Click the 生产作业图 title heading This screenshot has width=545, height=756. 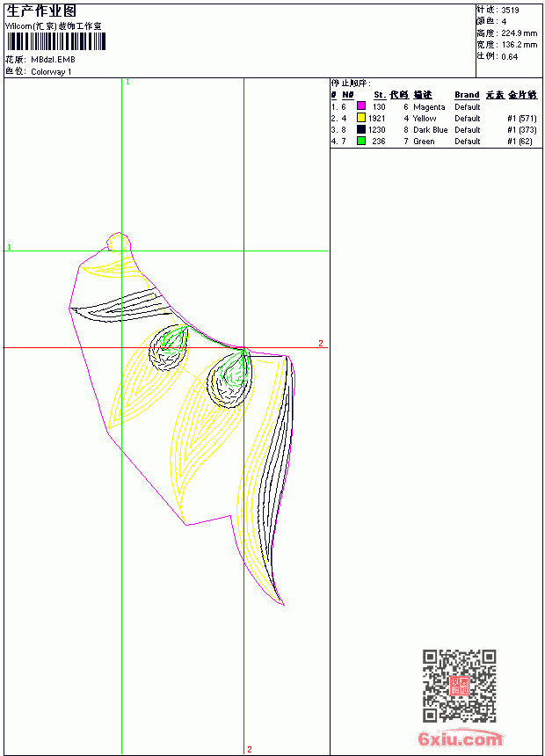pos(41,11)
